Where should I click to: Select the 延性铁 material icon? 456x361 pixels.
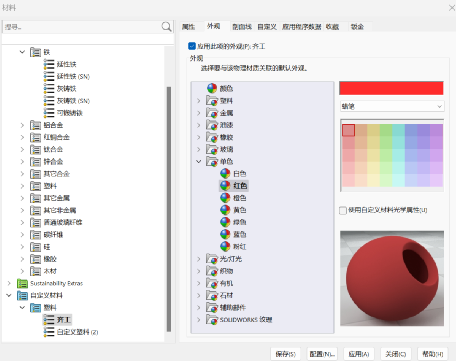(49, 64)
